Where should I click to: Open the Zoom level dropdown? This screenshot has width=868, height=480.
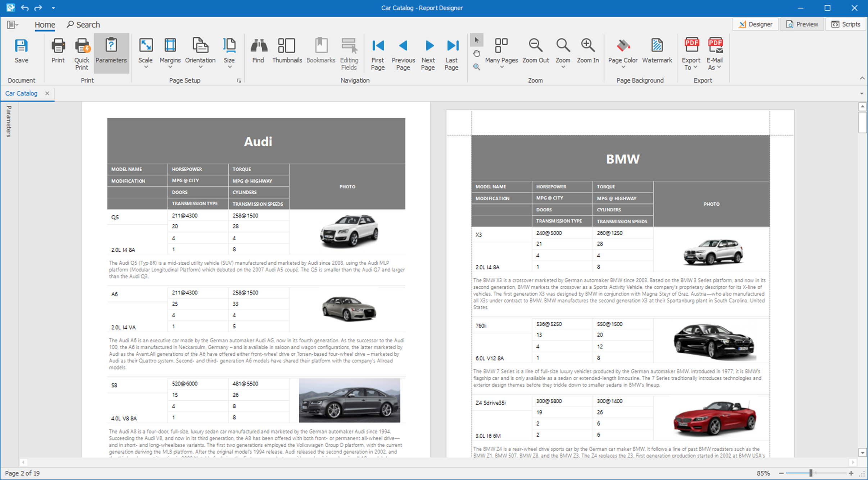[x=563, y=53]
